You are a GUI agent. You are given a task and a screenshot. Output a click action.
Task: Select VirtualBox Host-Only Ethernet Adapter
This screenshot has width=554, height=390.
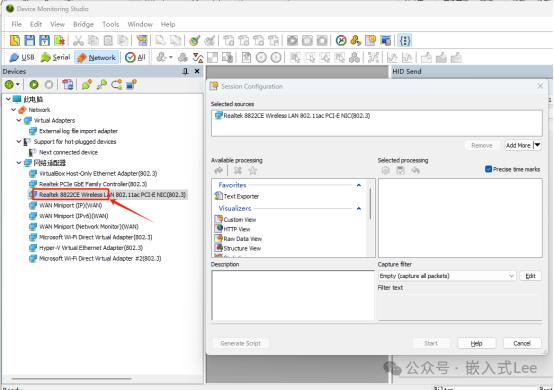tap(93, 173)
